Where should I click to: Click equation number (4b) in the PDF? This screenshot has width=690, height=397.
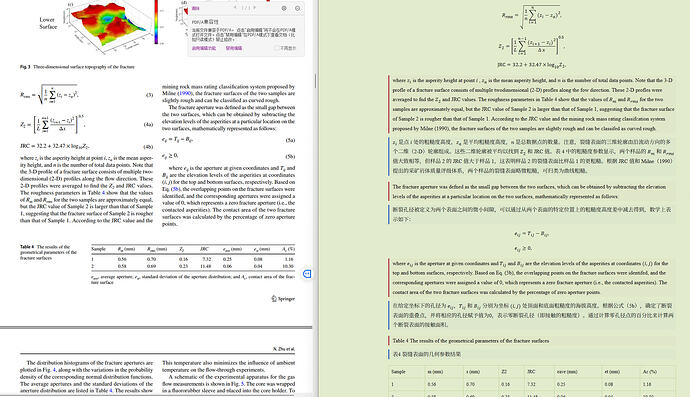[x=148, y=147]
